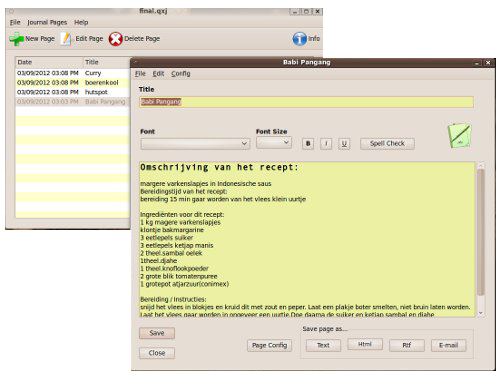Click the green notepad image in editor
500x381 pixels.
pos(460,136)
